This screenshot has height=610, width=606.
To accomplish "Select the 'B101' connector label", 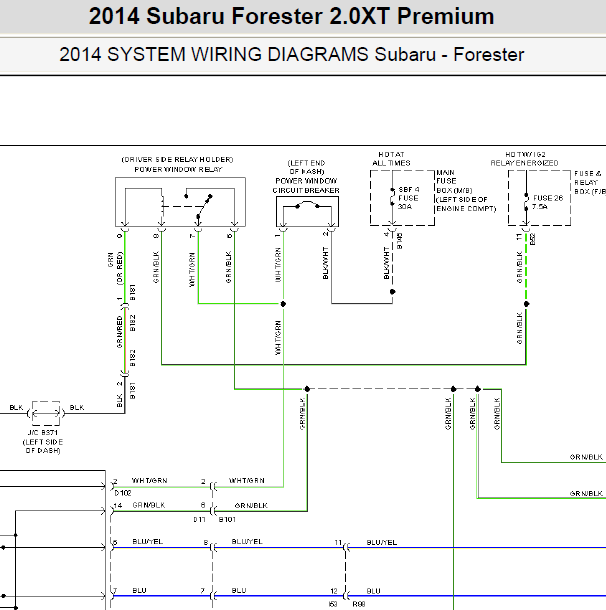I will tap(227, 519).
